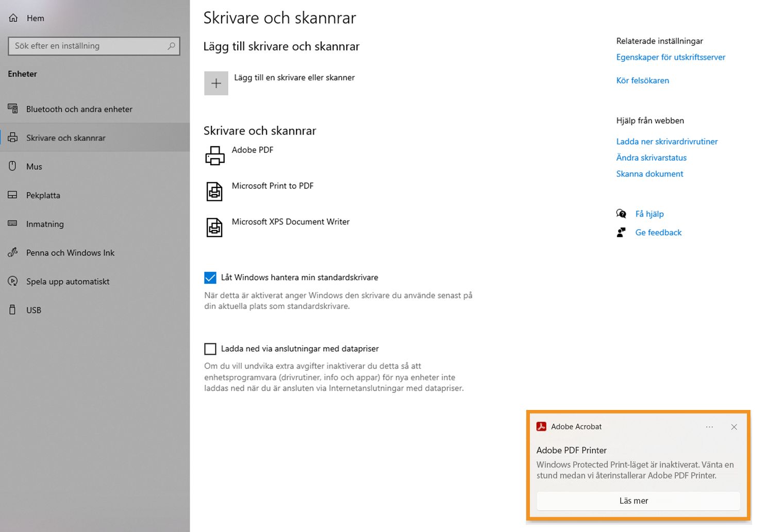Open the Inmatning settings page
Viewport: 767px width, 532px height.
point(95,224)
